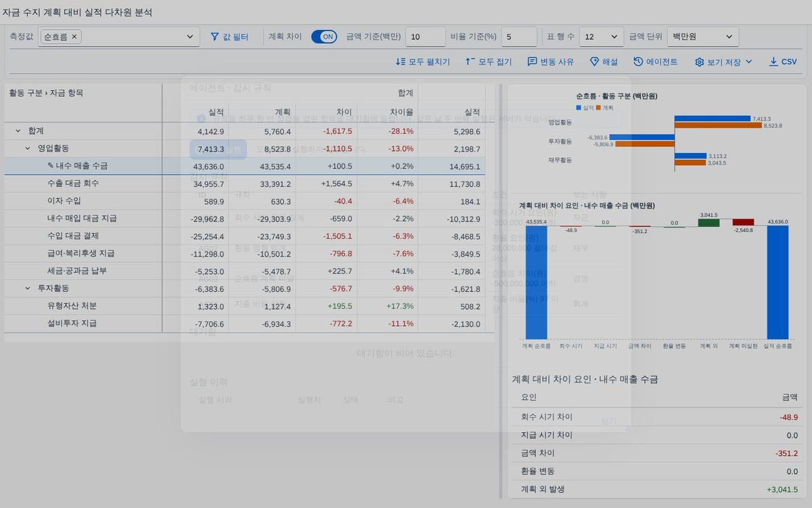
Task: Collapse the 투자활동 tree group
Action: (28, 288)
